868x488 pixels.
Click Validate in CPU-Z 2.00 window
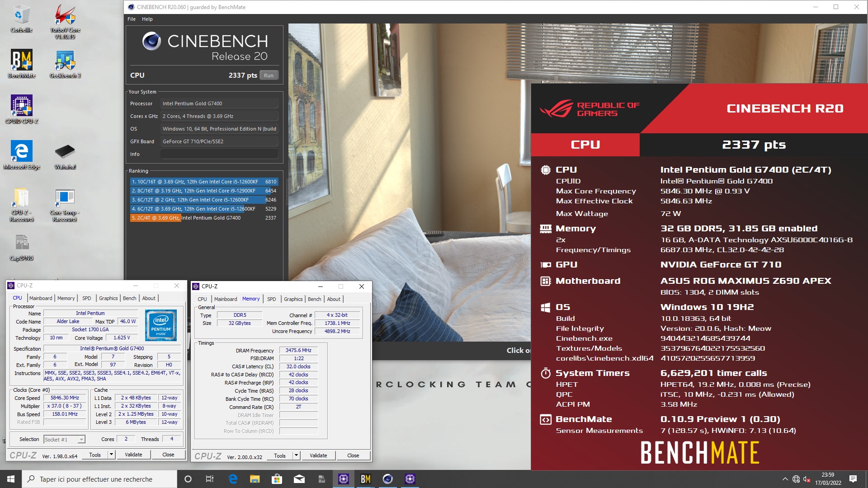click(x=318, y=455)
